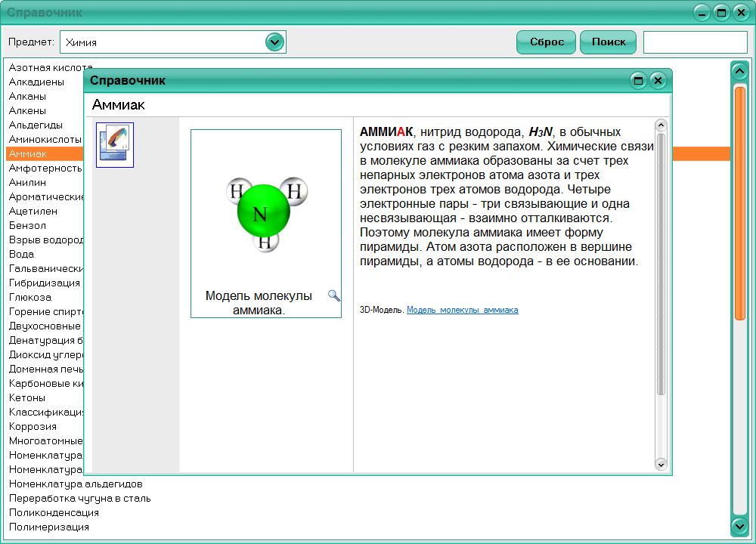Image resolution: width=756 pixels, height=544 pixels.
Task: Click the down arrow of the article text scrollbar
Action: pyautogui.click(x=661, y=465)
